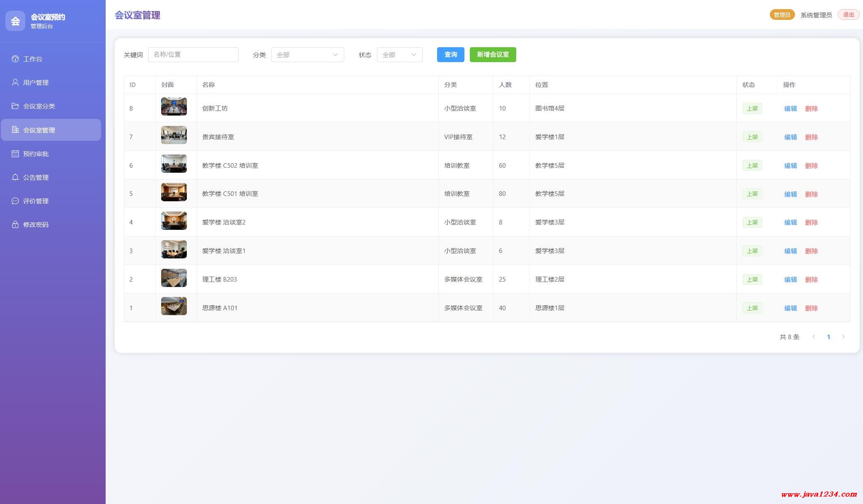Go to next page arrow in pagination
The width and height of the screenshot is (863, 504).
pyautogui.click(x=843, y=337)
